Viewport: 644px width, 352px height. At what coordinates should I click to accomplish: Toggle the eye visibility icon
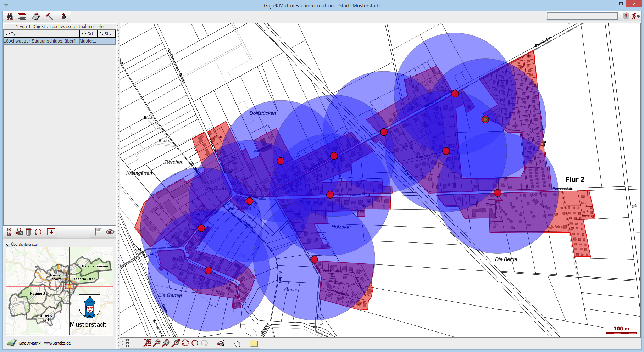110,232
